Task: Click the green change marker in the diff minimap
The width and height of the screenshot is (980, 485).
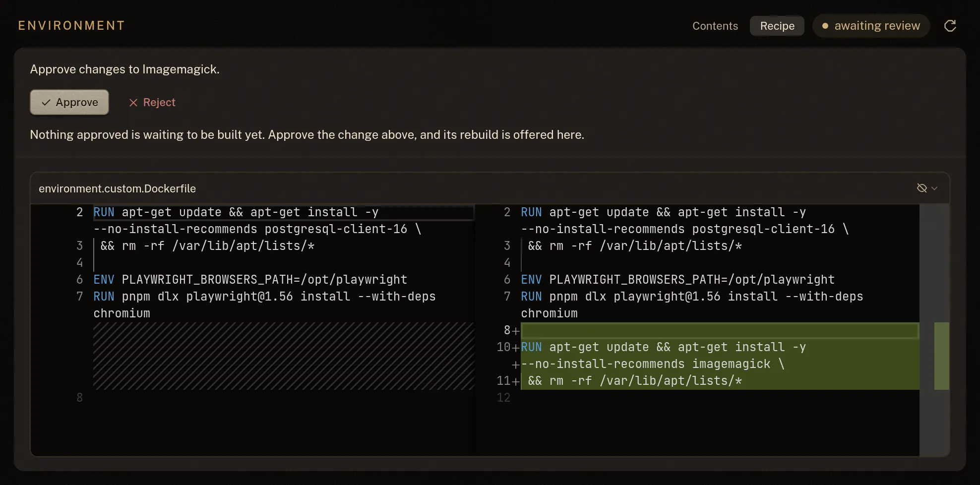Action: (x=941, y=356)
